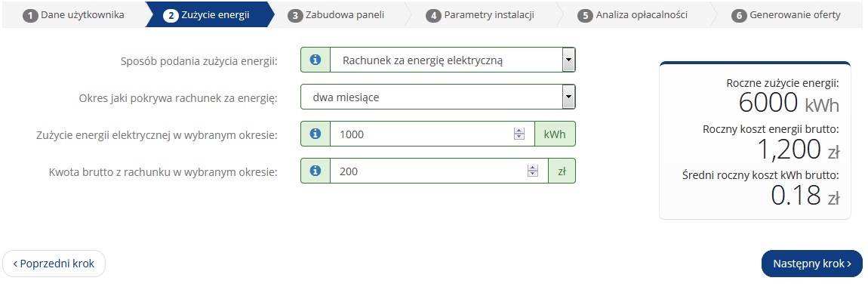Click step 6 number circle icon
The height and width of the screenshot is (290, 868).
coord(739,16)
